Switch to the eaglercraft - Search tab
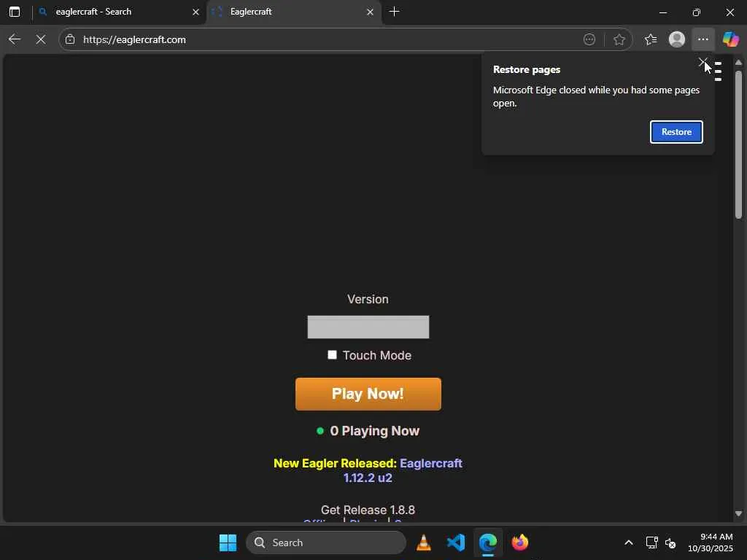This screenshot has height=560, width=747. point(119,12)
